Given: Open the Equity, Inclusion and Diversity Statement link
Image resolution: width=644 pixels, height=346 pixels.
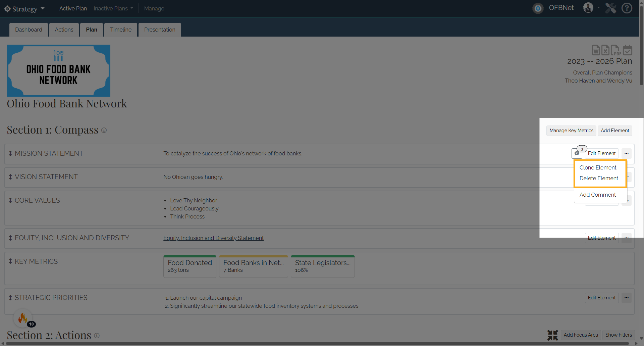Looking at the screenshot, I should 214,238.
